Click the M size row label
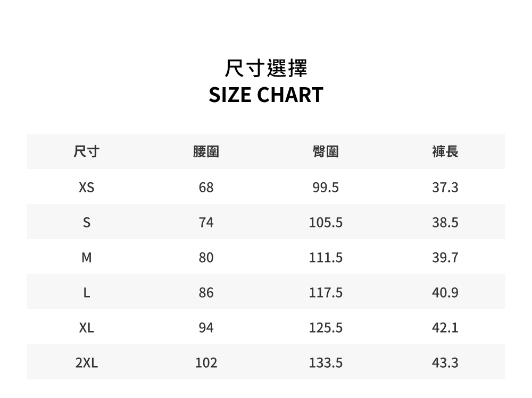The width and height of the screenshot is (532, 398). 87,257
